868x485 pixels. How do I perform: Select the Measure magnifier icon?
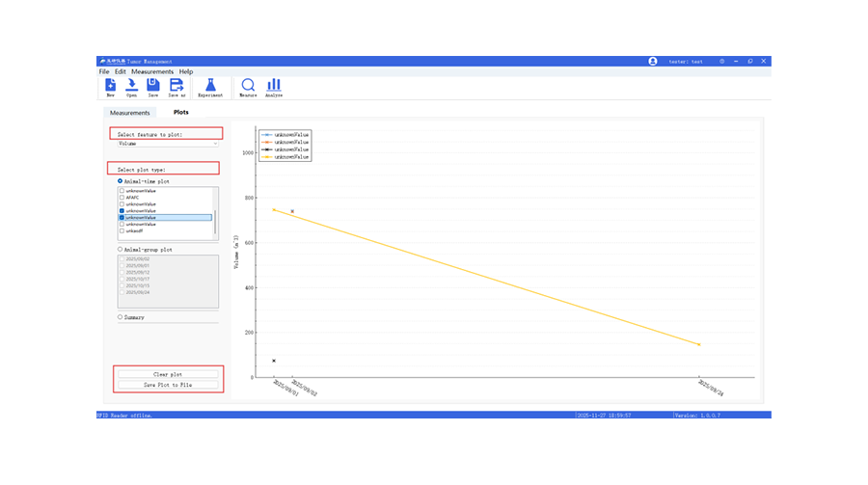(248, 86)
